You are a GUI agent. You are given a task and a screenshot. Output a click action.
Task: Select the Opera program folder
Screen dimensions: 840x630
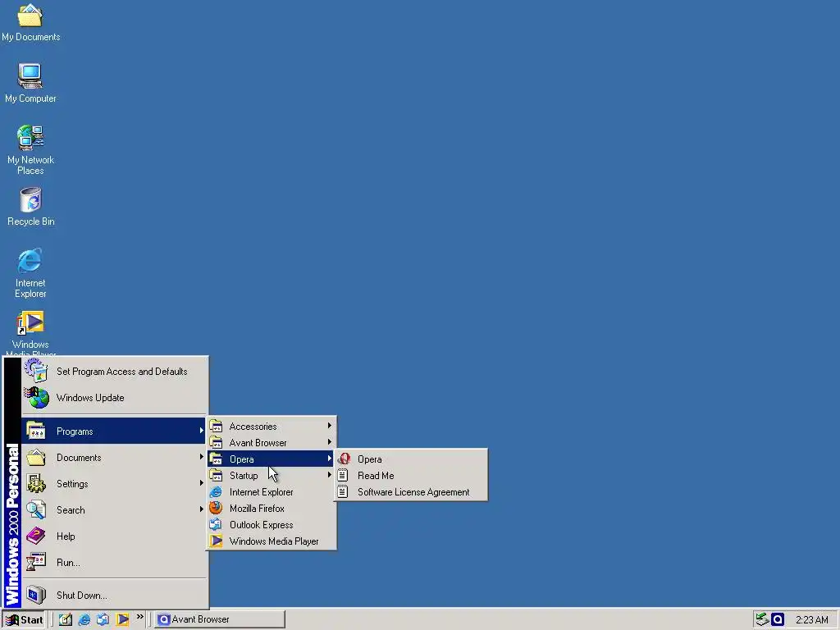[x=272, y=459]
